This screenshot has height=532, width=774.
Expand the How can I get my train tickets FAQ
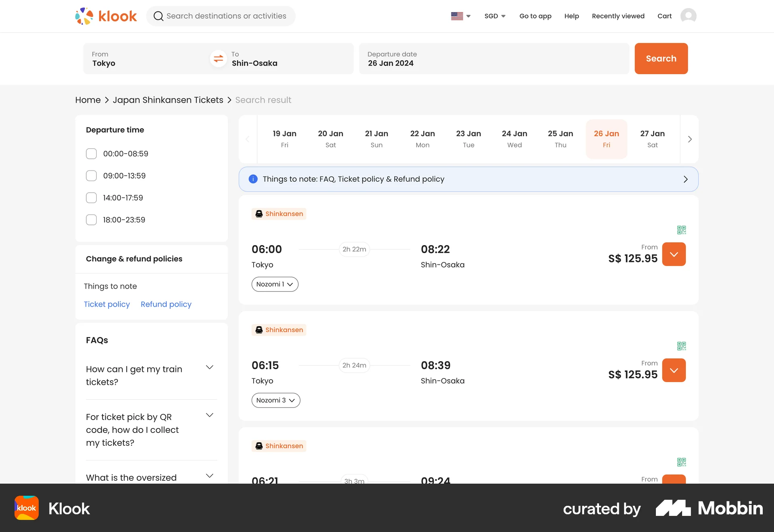209,367
